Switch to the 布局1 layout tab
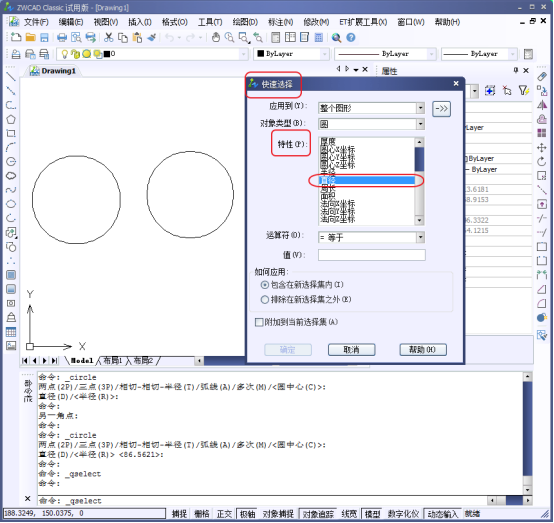The width and height of the screenshot is (554, 523). pyautogui.click(x=112, y=361)
